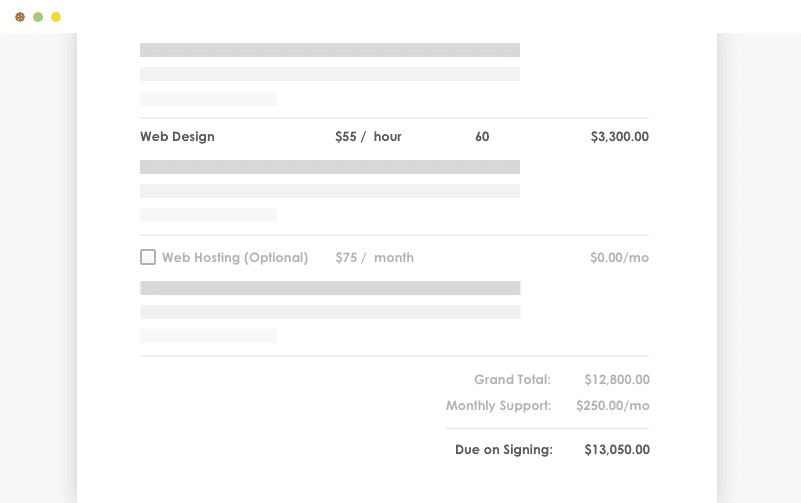This screenshot has height=503, width=801.
Task: Select the Web Design line item title
Action: pyautogui.click(x=177, y=136)
